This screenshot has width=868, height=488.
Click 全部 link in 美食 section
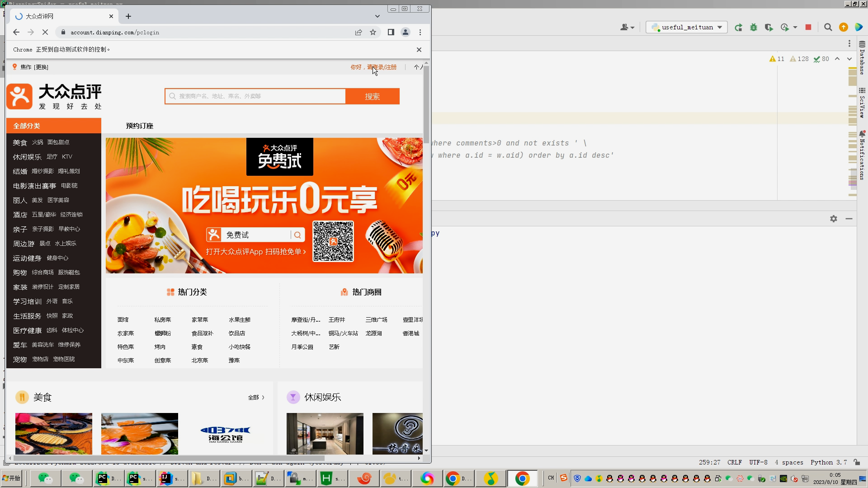(256, 397)
